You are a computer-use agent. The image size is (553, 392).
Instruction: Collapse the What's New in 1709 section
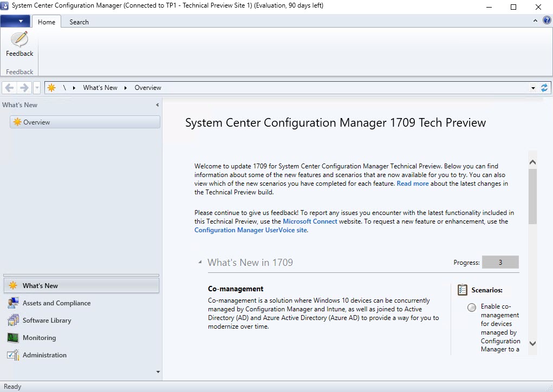[200, 262]
